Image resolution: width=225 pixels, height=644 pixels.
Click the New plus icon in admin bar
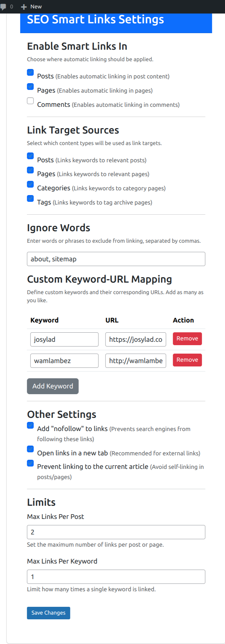(x=24, y=7)
